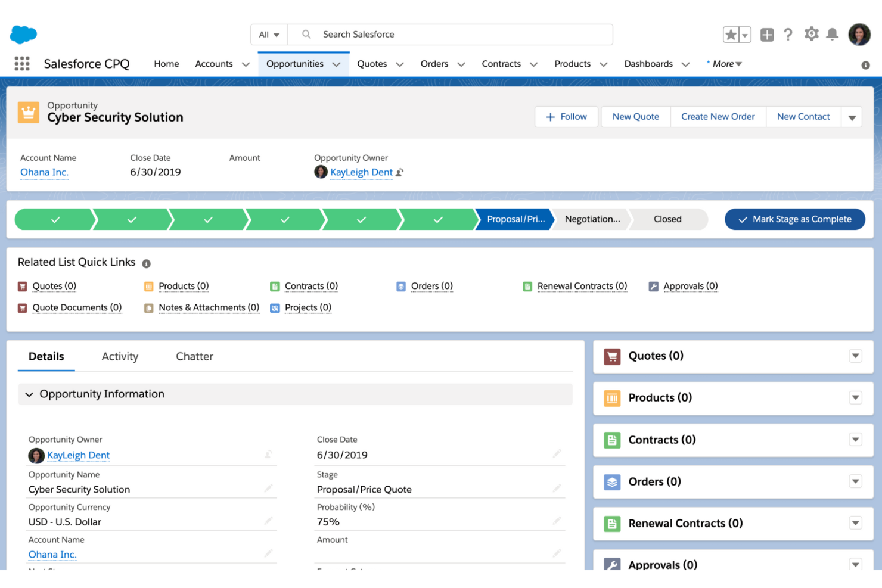Click the Related List Quick Links info icon

point(147,263)
